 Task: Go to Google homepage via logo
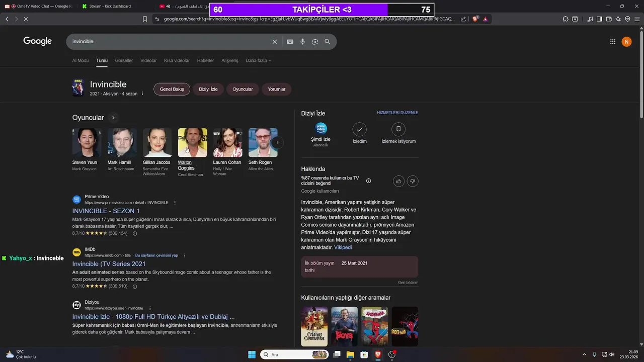tap(38, 41)
